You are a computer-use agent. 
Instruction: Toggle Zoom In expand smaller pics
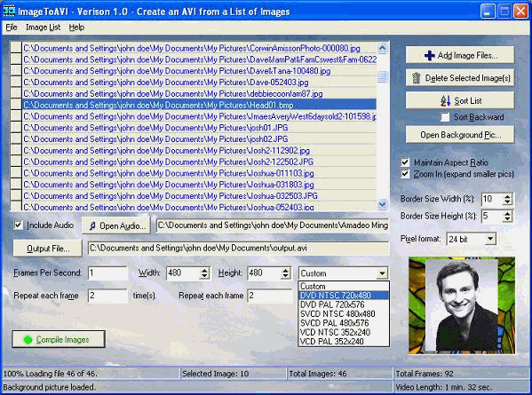[405, 174]
